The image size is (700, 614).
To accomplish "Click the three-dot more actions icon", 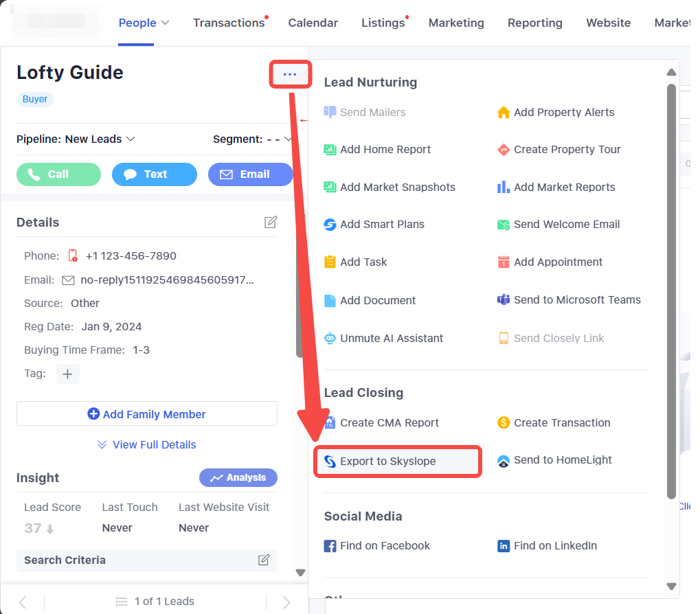I will pos(290,74).
